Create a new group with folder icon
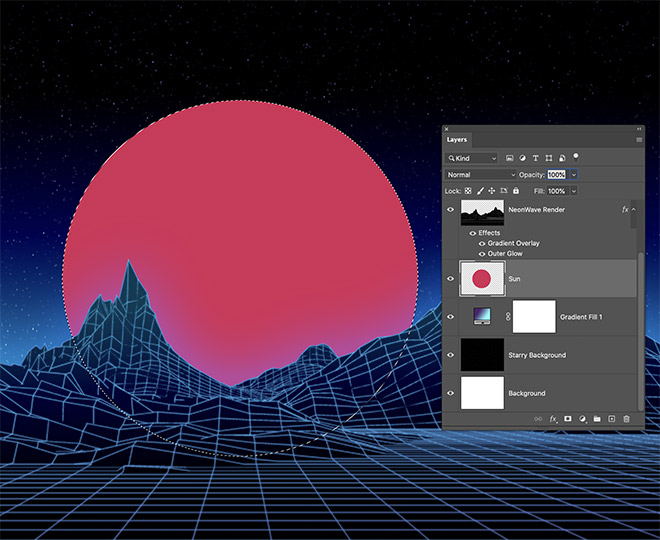660x540 pixels. coord(597,419)
